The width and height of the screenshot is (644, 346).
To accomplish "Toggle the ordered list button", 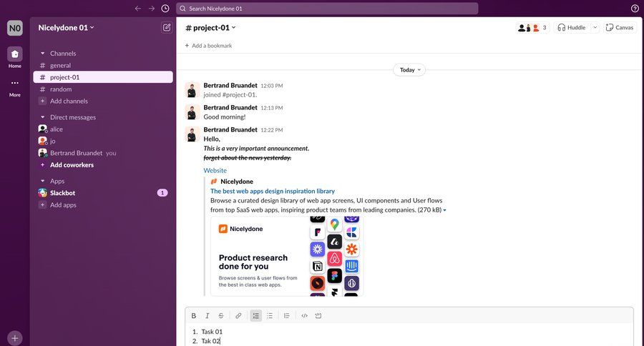I will (256, 316).
